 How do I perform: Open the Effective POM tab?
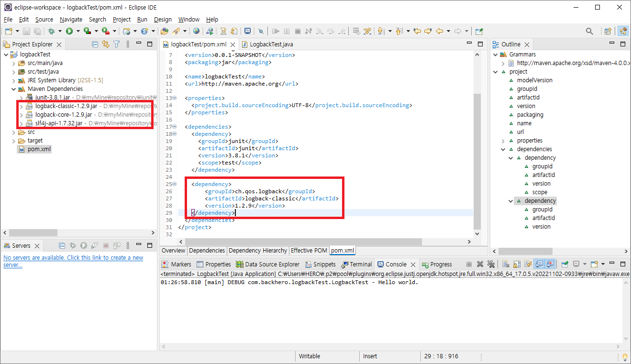(309, 251)
